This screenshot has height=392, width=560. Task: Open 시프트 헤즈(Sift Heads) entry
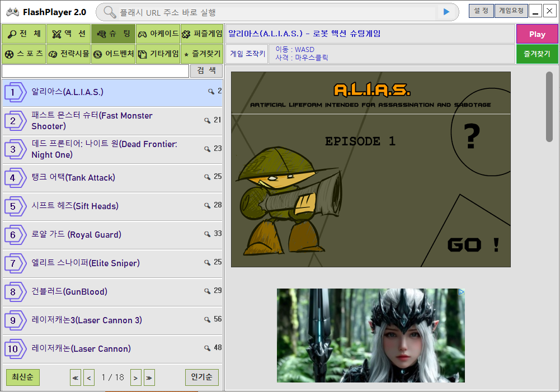[112, 206]
